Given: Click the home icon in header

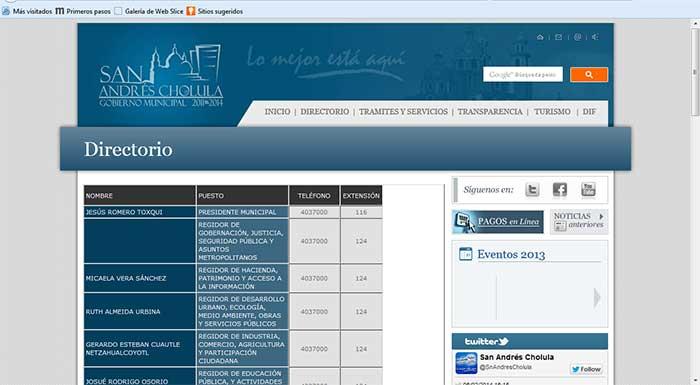Looking at the screenshot, I should 540,37.
